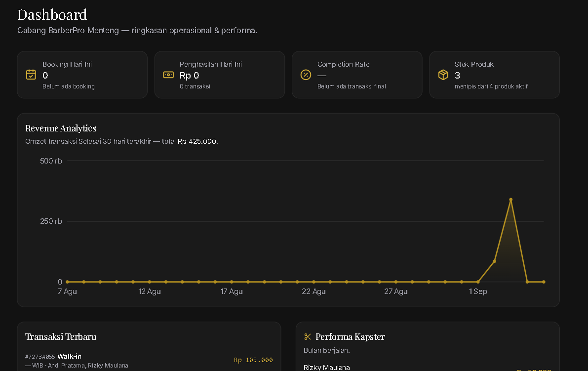Click the Rp 105.000 transaction amount
This screenshot has height=371, width=588.
[x=253, y=360]
